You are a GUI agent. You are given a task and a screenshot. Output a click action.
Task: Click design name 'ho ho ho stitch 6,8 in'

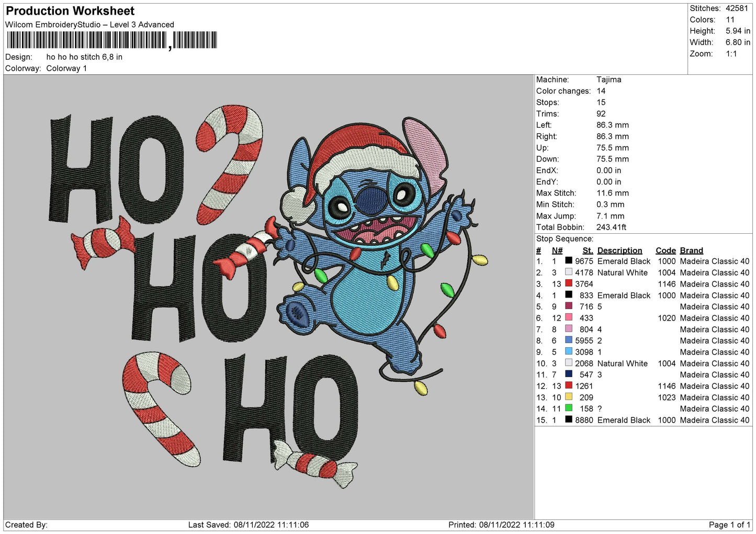[x=84, y=57]
